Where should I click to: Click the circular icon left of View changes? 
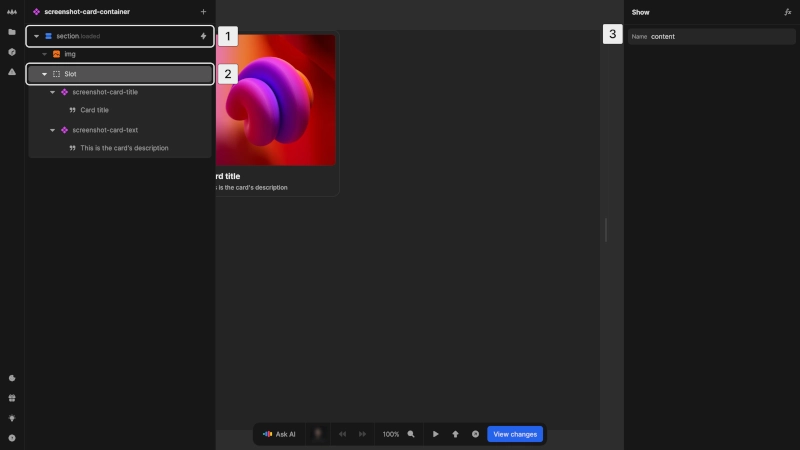coord(475,434)
